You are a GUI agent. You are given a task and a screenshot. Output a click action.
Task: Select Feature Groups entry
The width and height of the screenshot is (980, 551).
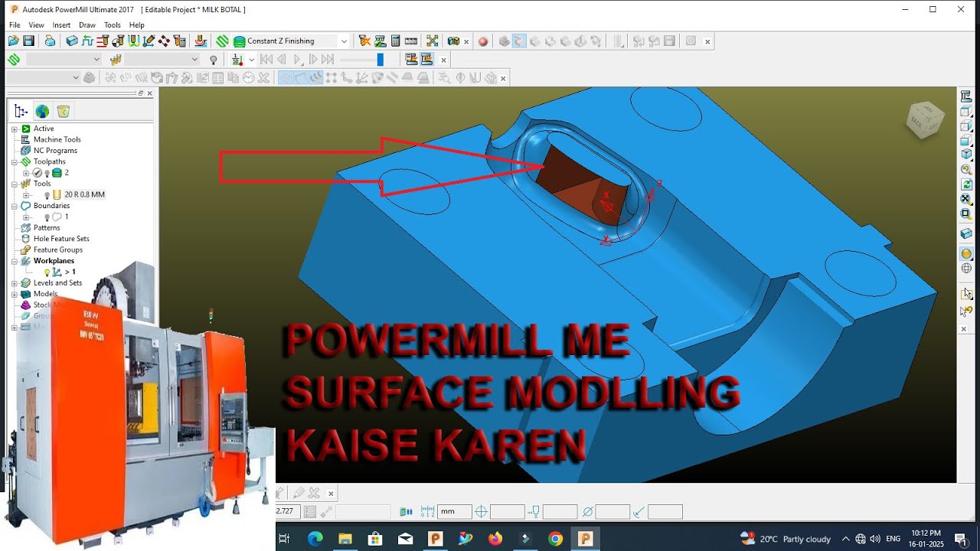[x=58, y=249]
